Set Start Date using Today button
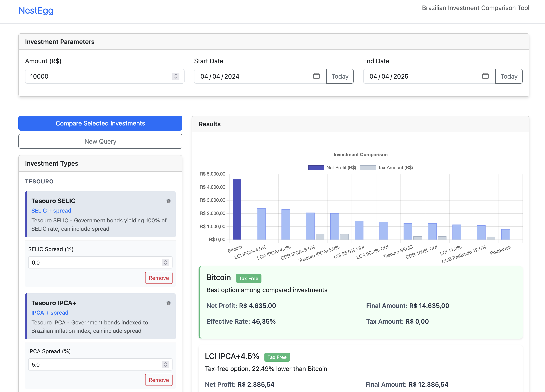This screenshot has height=392, width=545. (x=340, y=76)
